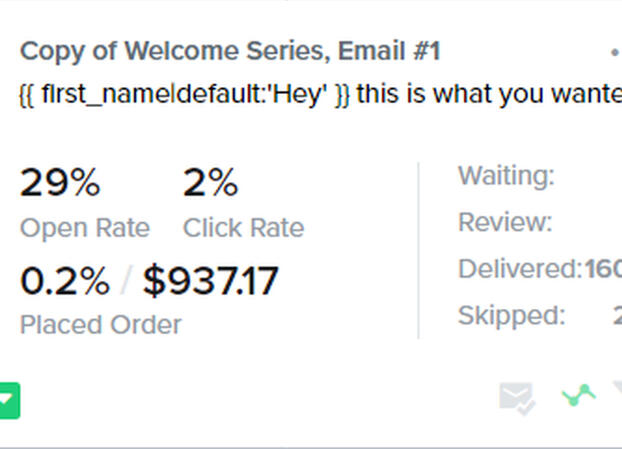This screenshot has width=622, height=449.
Task: Select the Click Rate label
Action: (243, 228)
